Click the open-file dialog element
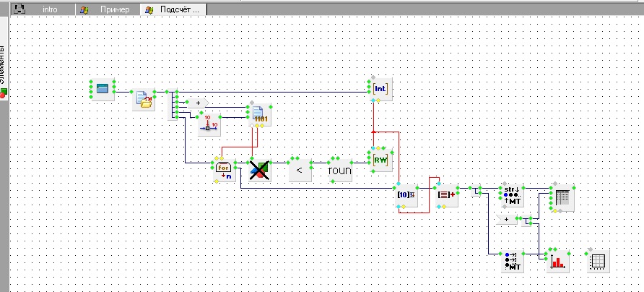This screenshot has width=644, height=292. pyautogui.click(x=144, y=100)
